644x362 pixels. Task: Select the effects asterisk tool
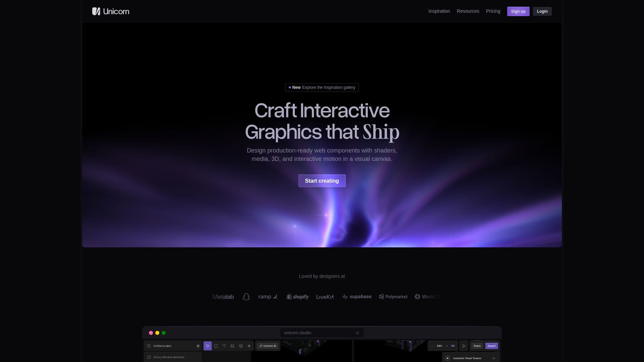[x=249, y=346]
